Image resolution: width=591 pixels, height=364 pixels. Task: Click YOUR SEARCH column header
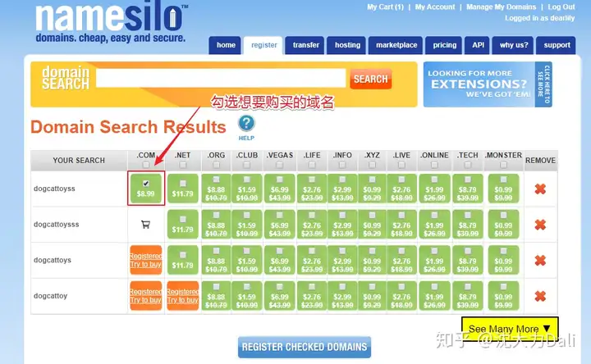coord(79,161)
